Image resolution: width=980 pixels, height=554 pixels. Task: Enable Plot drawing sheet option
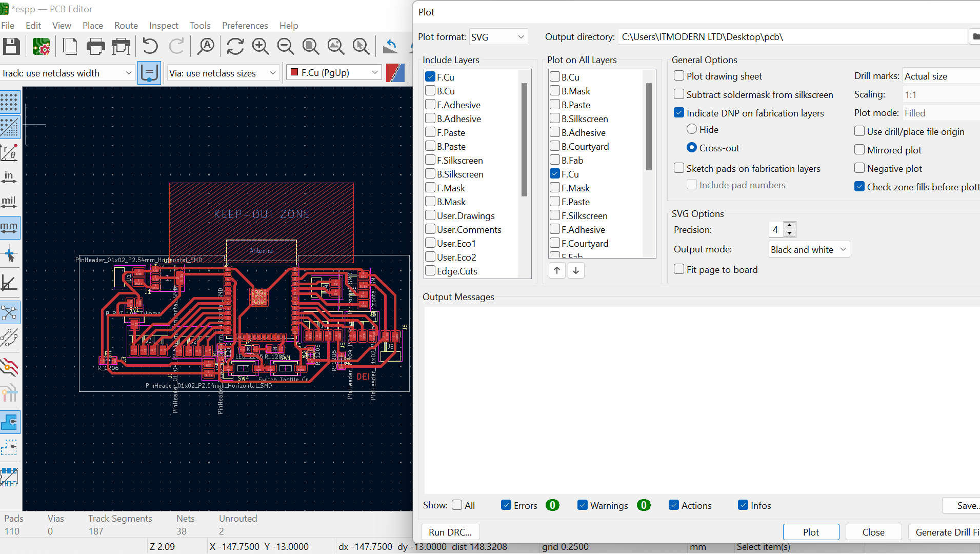[x=679, y=76]
